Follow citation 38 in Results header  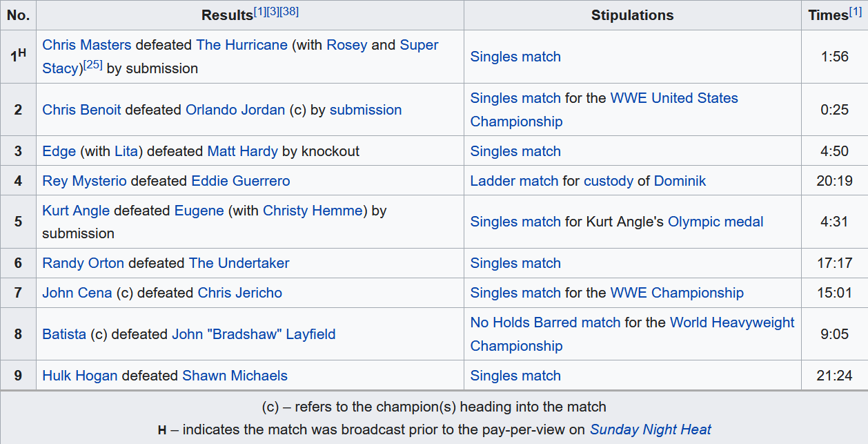[x=289, y=12]
